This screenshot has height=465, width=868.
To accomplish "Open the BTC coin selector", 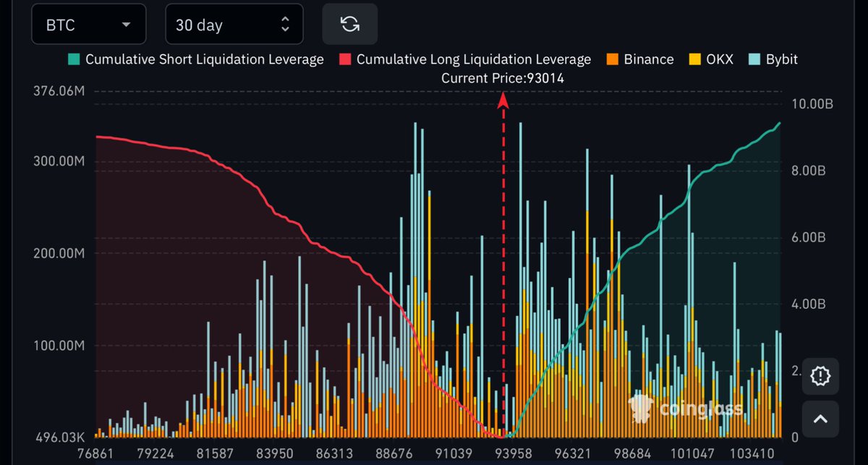I will [88, 23].
